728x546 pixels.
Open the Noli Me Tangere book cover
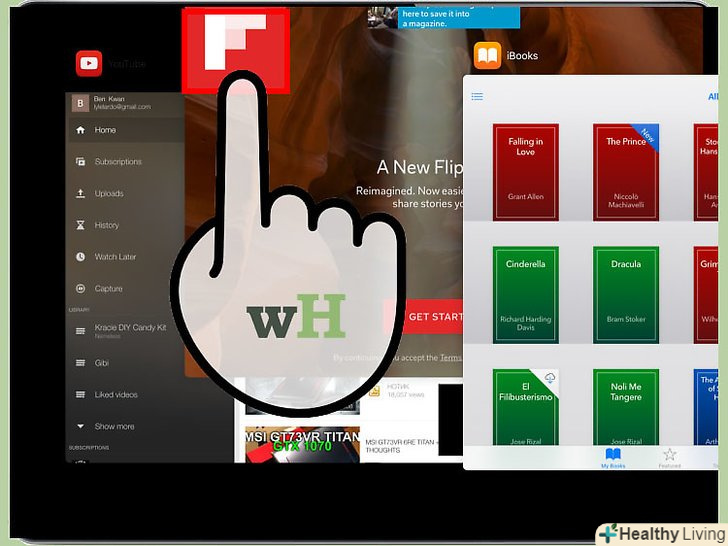point(626,407)
